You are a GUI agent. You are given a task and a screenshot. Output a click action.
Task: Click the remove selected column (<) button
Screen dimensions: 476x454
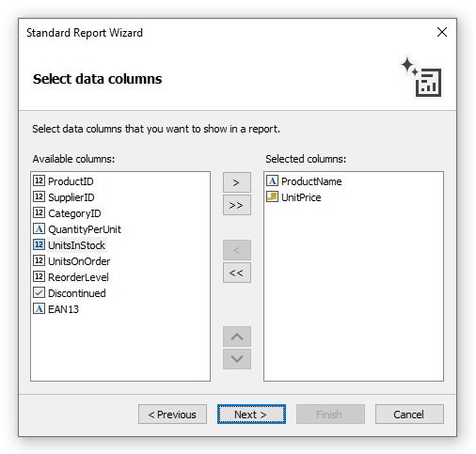coord(237,250)
